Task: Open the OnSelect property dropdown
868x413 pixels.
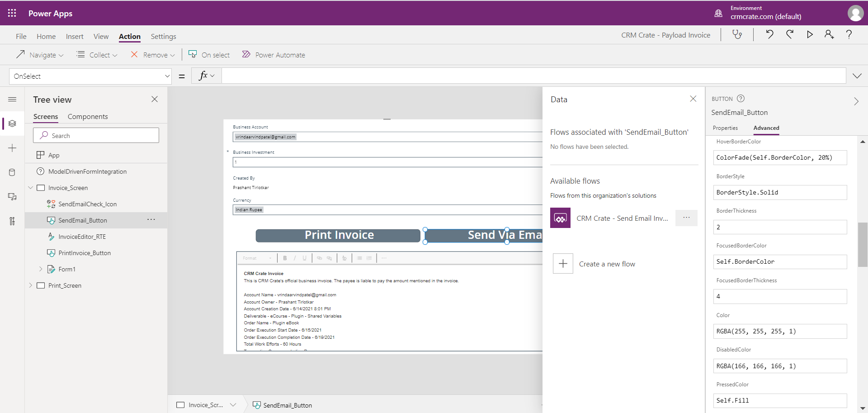Action: pyautogui.click(x=167, y=76)
